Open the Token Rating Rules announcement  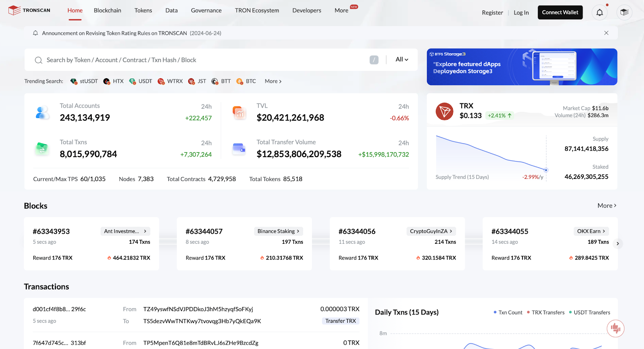coord(132,33)
